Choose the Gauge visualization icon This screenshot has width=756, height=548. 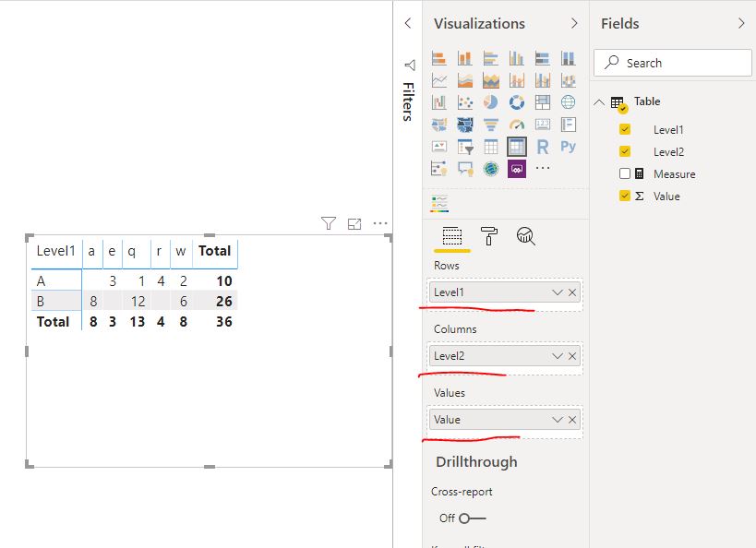point(516,125)
